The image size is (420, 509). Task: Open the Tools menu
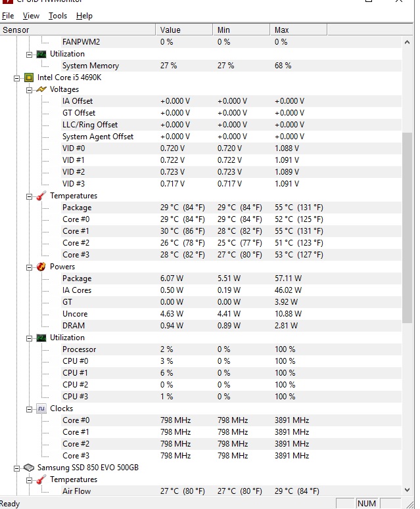[58, 15]
